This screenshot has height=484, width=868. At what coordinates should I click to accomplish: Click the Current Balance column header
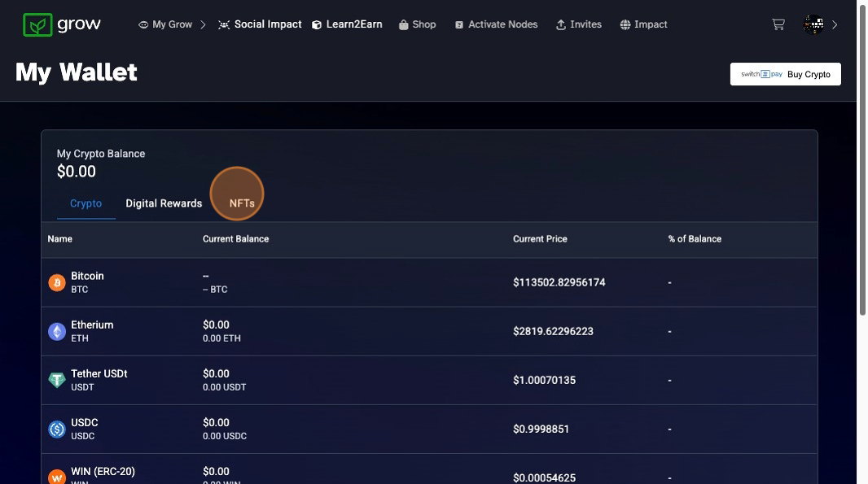(236, 239)
